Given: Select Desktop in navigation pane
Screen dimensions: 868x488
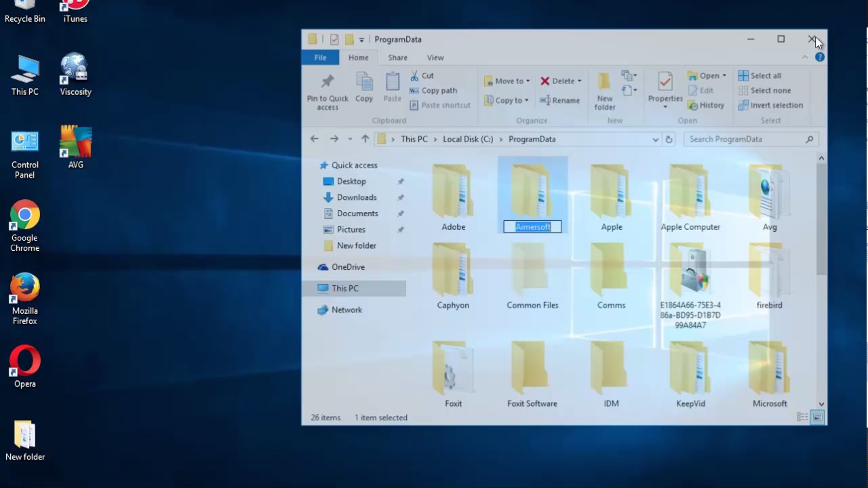Looking at the screenshot, I should [344, 182].
